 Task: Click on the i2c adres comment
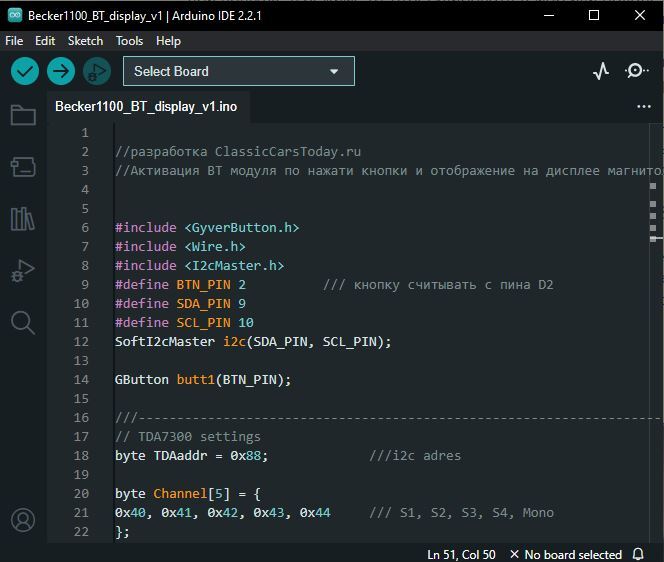415,456
